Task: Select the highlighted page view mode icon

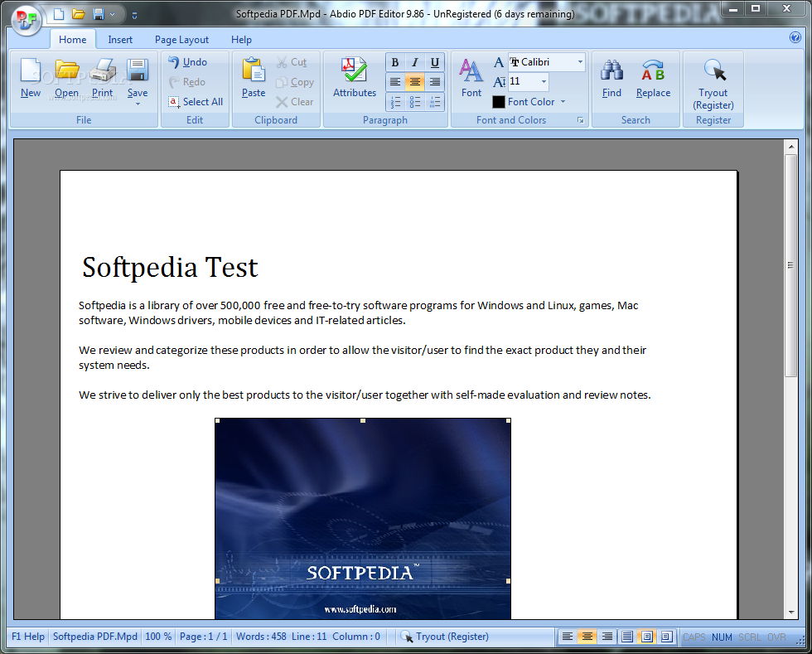Action: click(x=647, y=637)
